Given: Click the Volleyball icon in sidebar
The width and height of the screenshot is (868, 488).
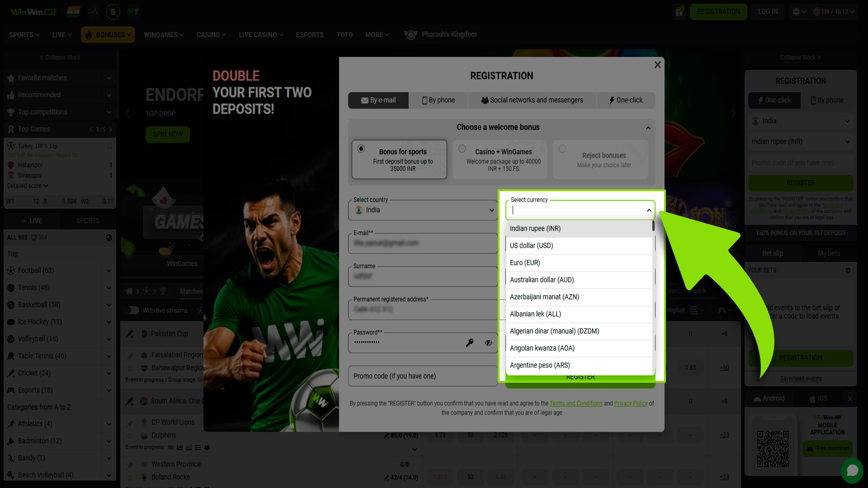Looking at the screenshot, I should pyautogui.click(x=11, y=339).
